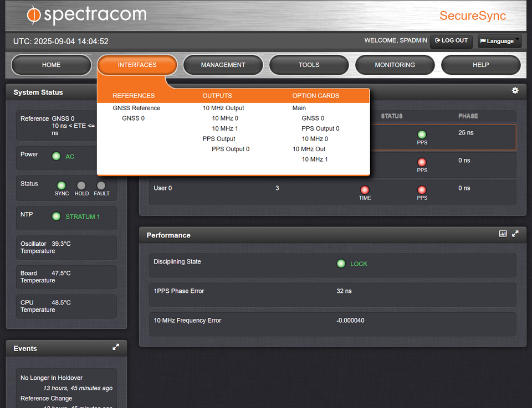The image size is (532, 408).
Task: Click the green LOCK indicator for Disciplining State
Action: tap(341, 264)
